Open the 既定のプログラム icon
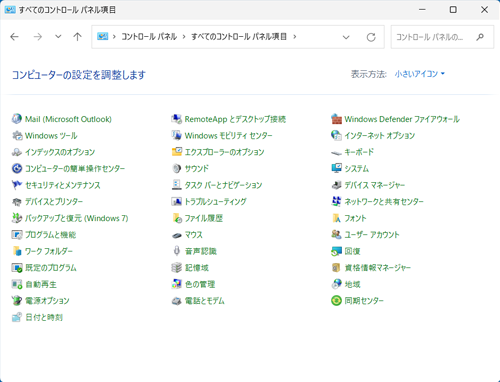The image size is (500, 382). (x=17, y=268)
